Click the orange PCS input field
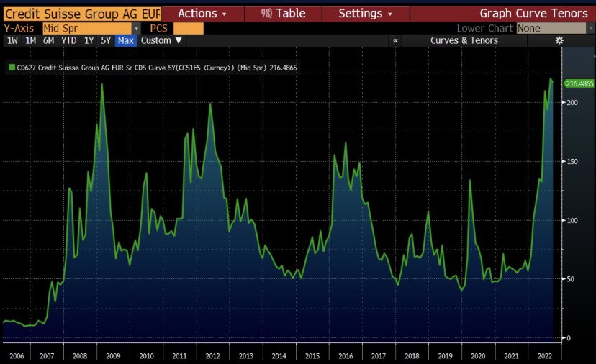Image resolution: width=596 pixels, height=364 pixels. 189,29
